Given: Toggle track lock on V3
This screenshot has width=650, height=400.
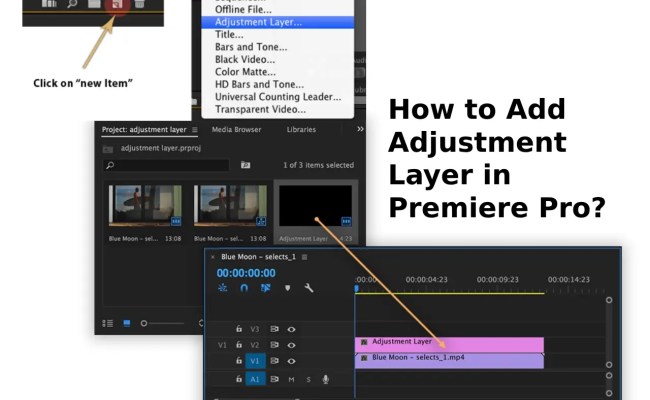Looking at the screenshot, I should click(x=239, y=329).
